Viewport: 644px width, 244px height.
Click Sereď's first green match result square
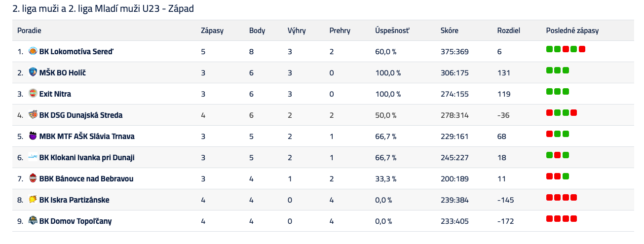pos(549,49)
